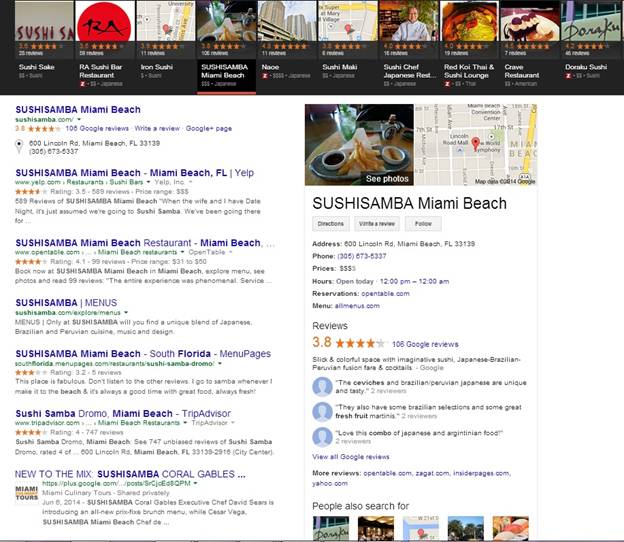Click Zagat icon under Red Koi Thai
This screenshot has height=542, width=624.
pos(447,84)
